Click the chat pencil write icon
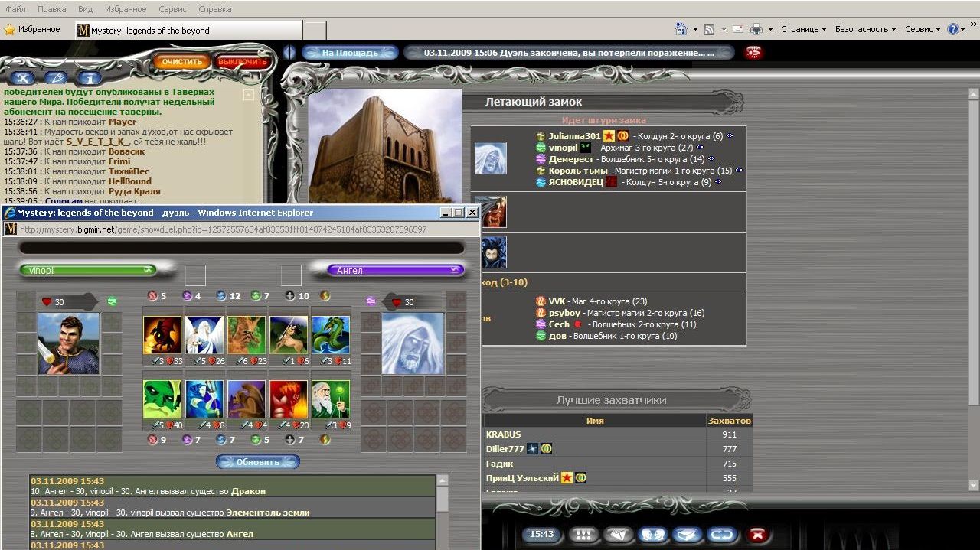Screen dimensions: 980x550 (x=56, y=78)
